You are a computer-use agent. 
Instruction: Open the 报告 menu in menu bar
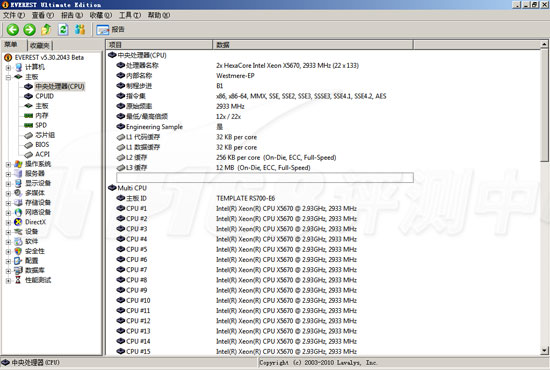(x=72, y=15)
